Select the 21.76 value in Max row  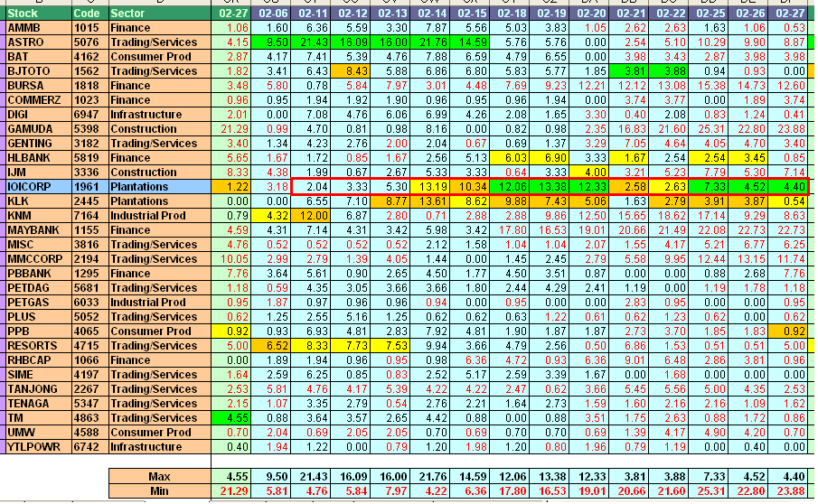click(432, 476)
